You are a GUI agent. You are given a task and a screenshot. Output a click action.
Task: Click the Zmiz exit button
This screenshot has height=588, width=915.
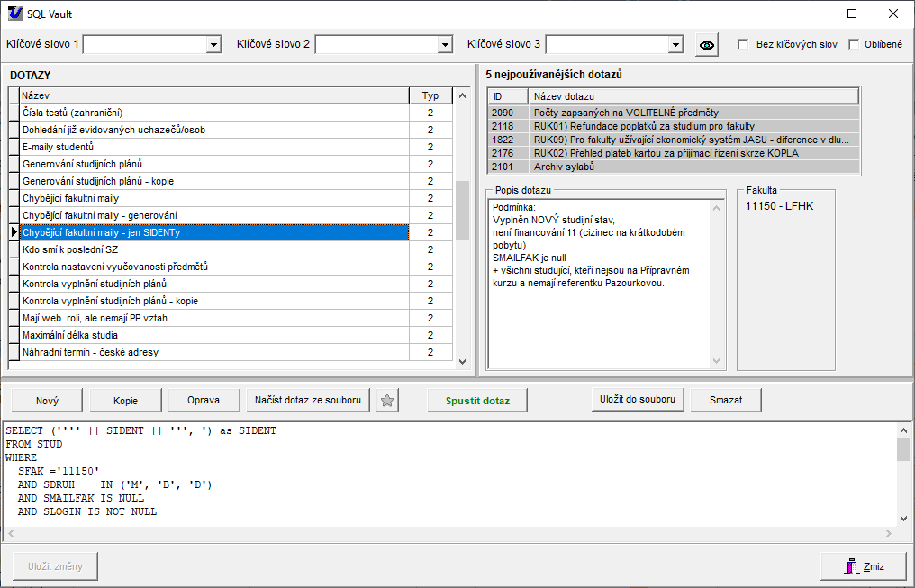pyautogui.click(x=864, y=566)
